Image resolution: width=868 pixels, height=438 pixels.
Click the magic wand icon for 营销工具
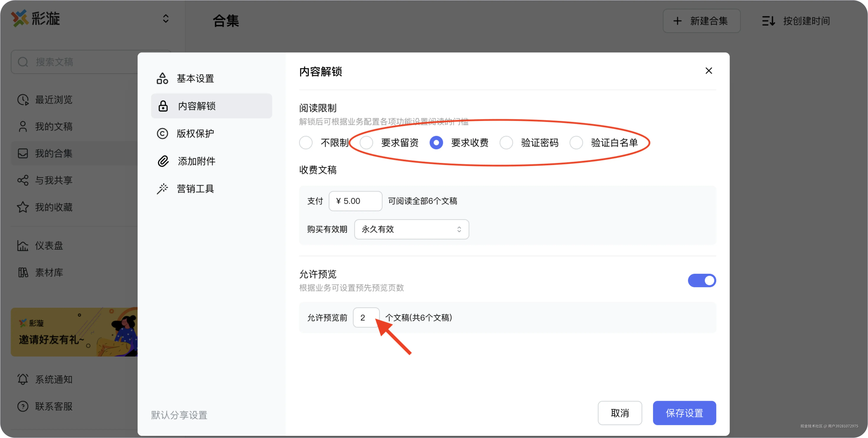(x=162, y=189)
